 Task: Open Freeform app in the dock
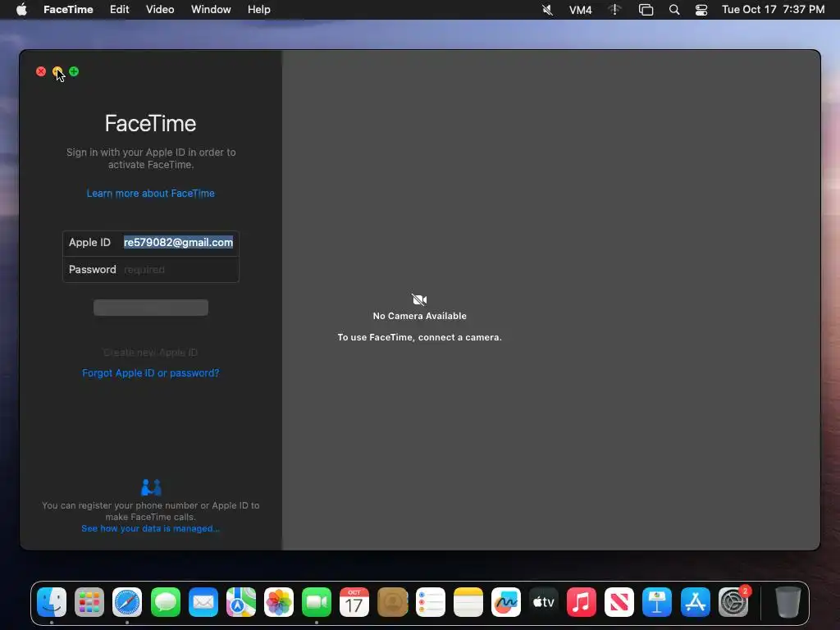pyautogui.click(x=505, y=602)
